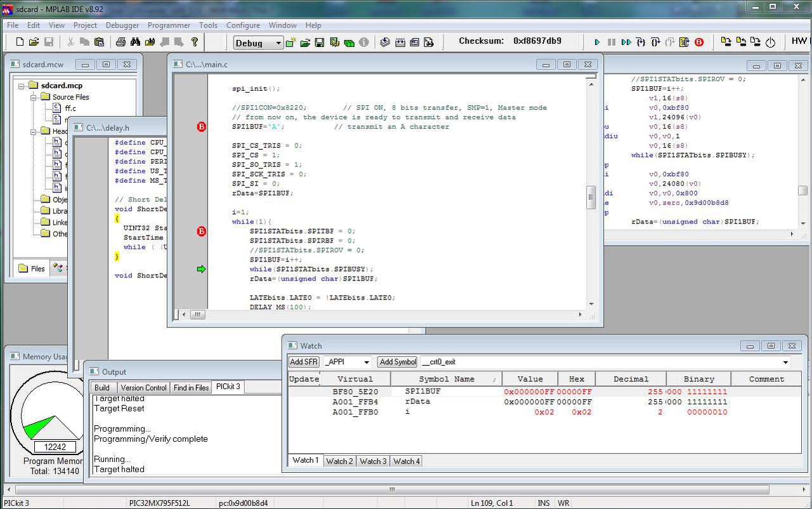812x509 pixels.
Task: Select the Build tab in Output
Action: pyautogui.click(x=102, y=388)
